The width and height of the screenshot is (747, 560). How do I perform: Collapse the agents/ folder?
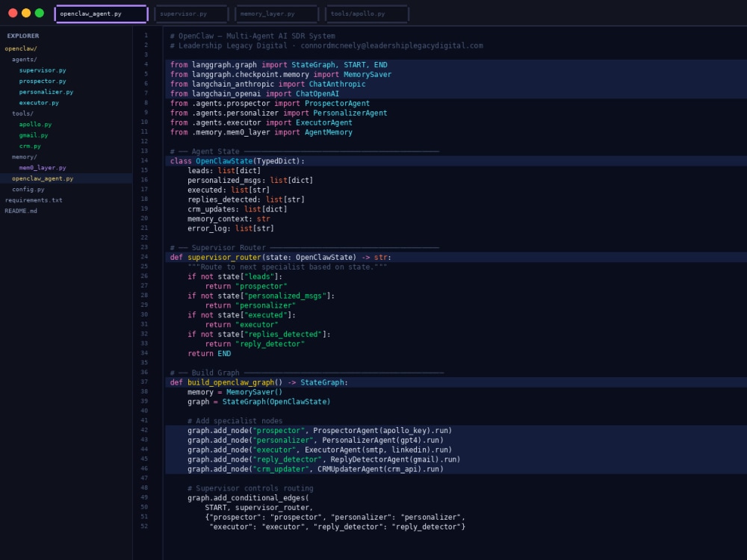tap(25, 60)
